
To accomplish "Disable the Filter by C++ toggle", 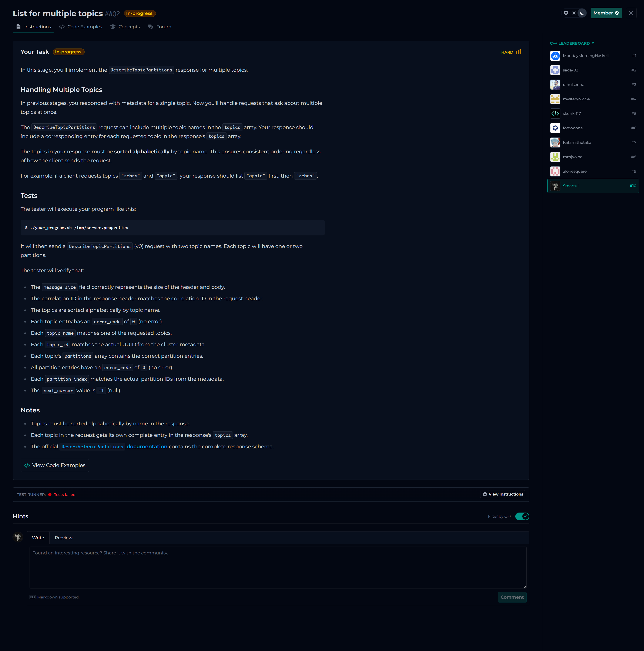I will coord(522,516).
